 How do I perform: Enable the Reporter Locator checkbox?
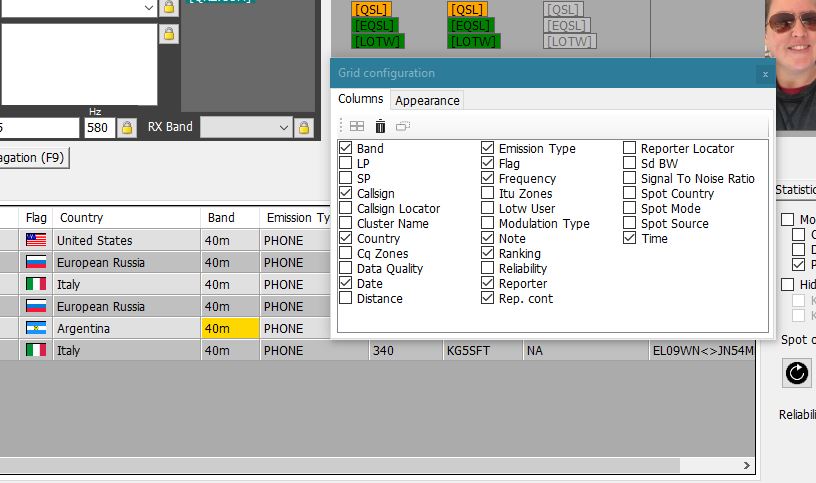coord(630,148)
